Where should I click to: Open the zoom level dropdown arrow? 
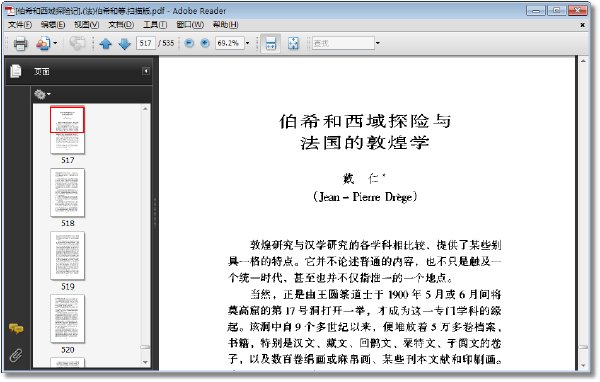coord(247,43)
